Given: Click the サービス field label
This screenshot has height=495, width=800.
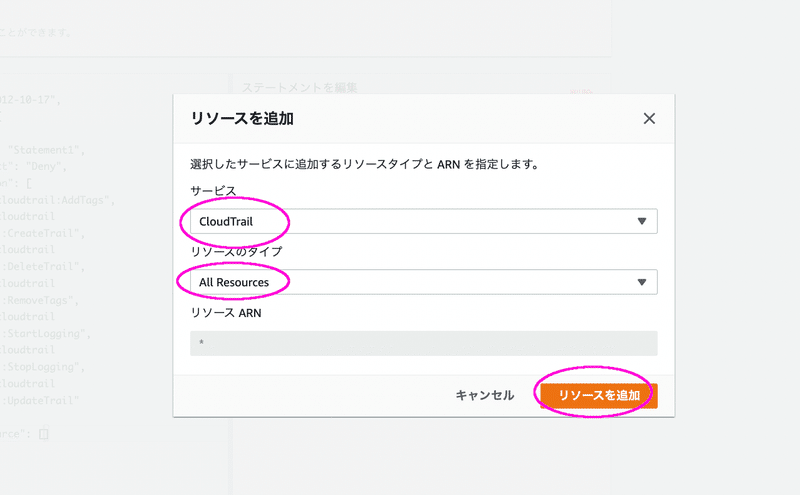Looking at the screenshot, I should pos(213,191).
